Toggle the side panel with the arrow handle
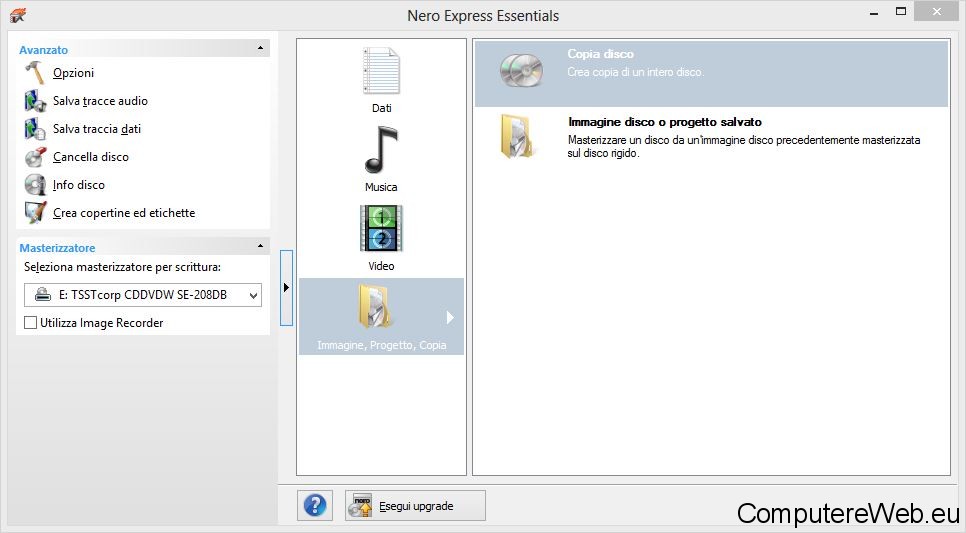This screenshot has height=533, width=966. [x=286, y=288]
